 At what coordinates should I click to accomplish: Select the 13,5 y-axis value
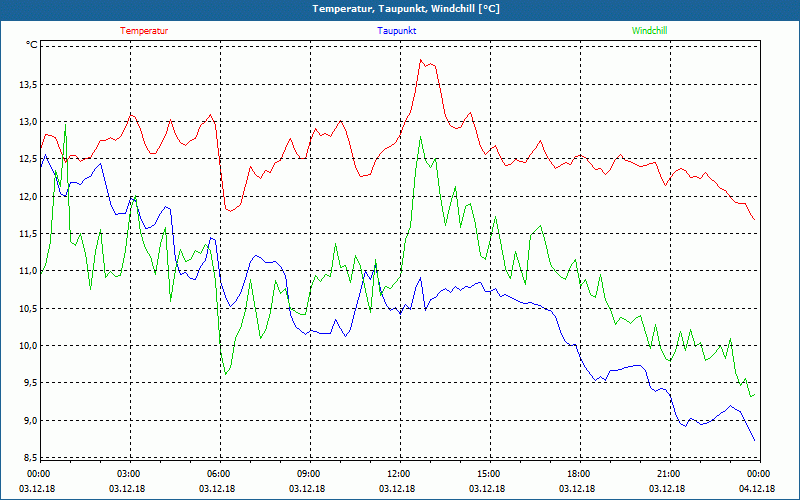point(29,85)
